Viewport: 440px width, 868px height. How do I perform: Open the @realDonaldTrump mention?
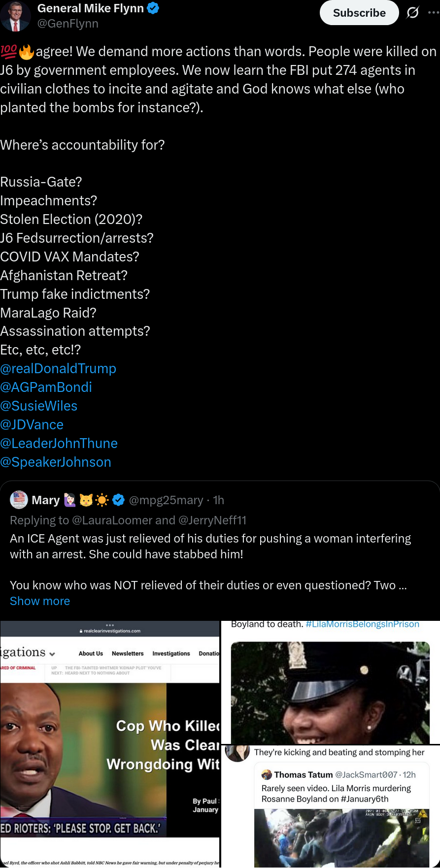pos(58,369)
